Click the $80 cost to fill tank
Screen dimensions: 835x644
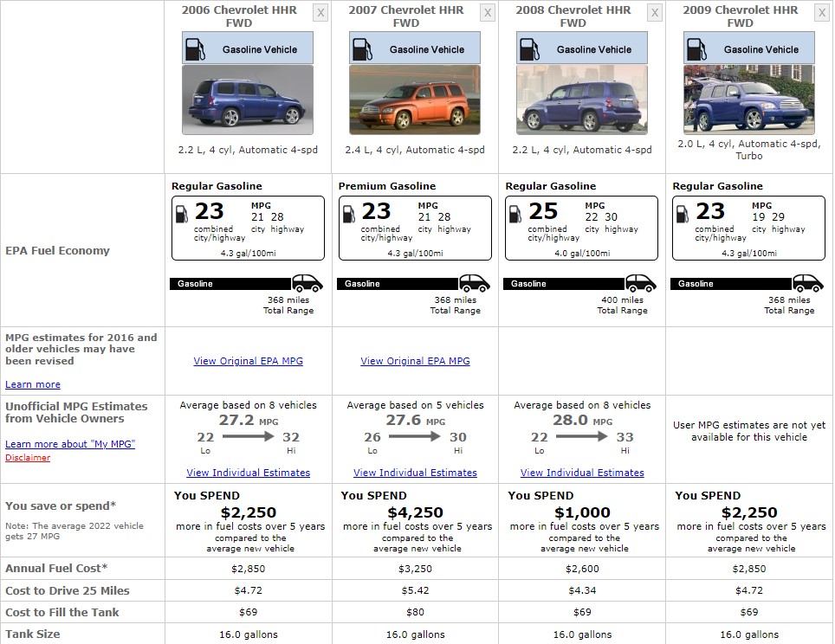click(416, 613)
